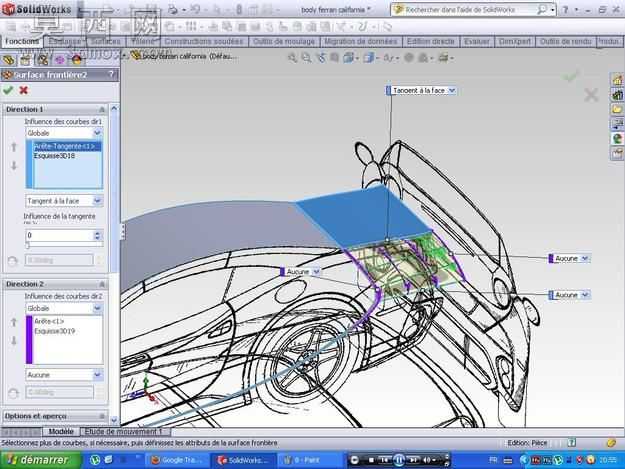Click the Undo toolbar icon
The width and height of the screenshot is (625, 469).
195,10
